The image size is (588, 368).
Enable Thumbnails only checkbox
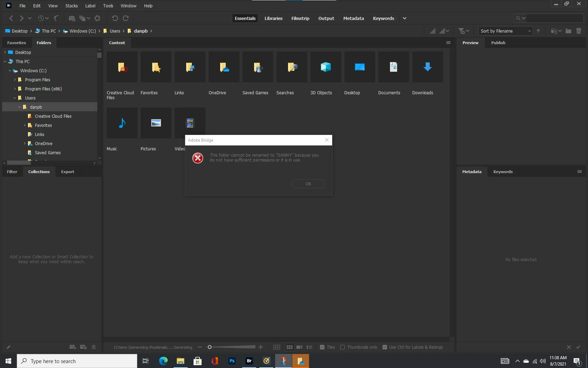pyautogui.click(x=342, y=347)
